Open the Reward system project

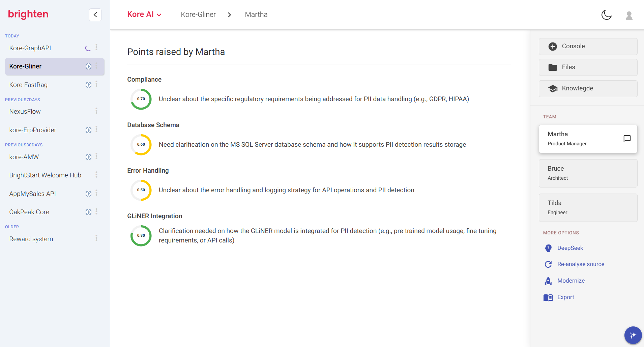coord(31,239)
